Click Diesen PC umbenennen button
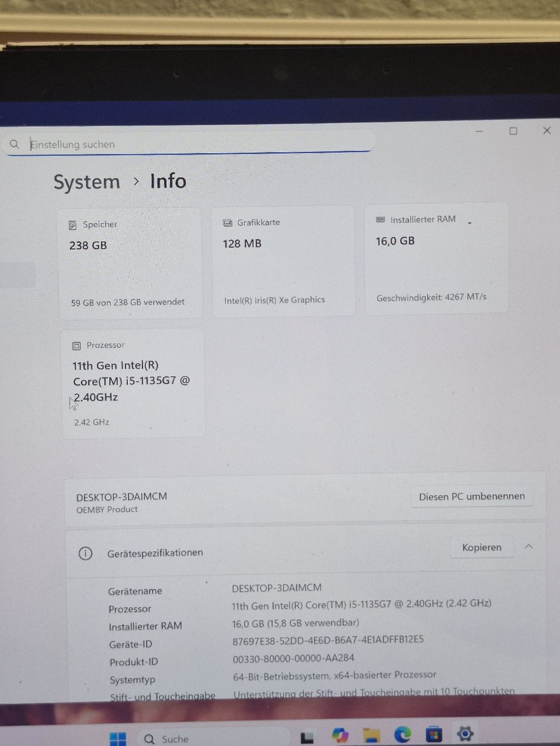The height and width of the screenshot is (746, 560). point(472,496)
